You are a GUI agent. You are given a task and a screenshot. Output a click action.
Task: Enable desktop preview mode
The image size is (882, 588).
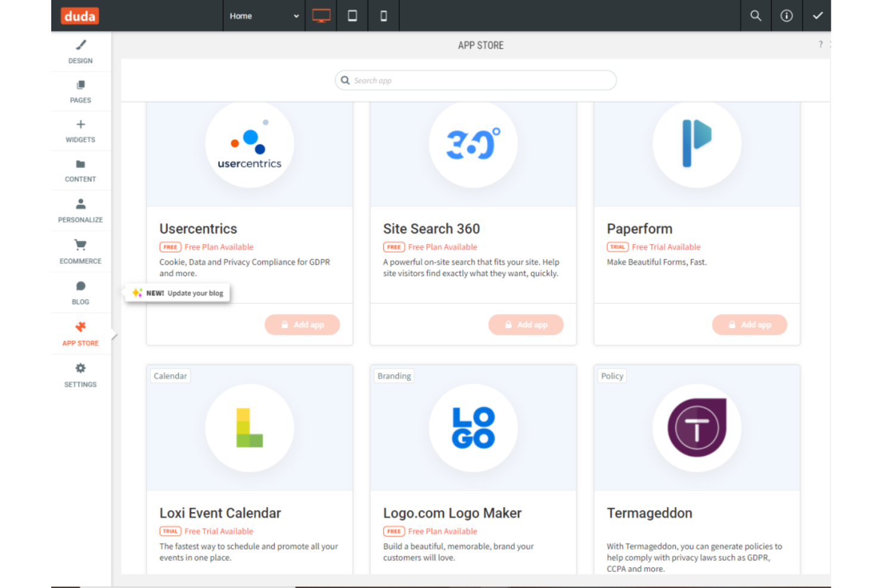click(321, 15)
